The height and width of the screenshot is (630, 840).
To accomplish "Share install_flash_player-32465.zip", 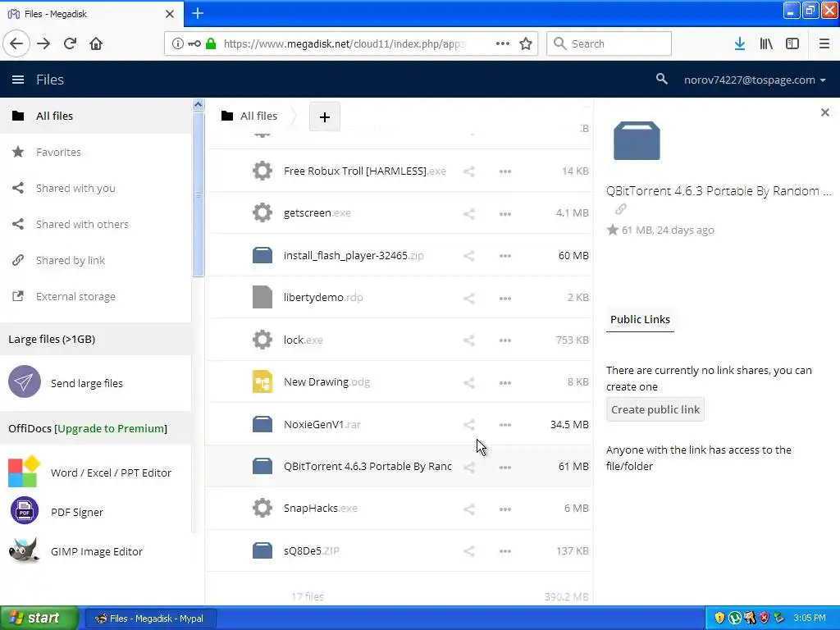I will (x=468, y=256).
